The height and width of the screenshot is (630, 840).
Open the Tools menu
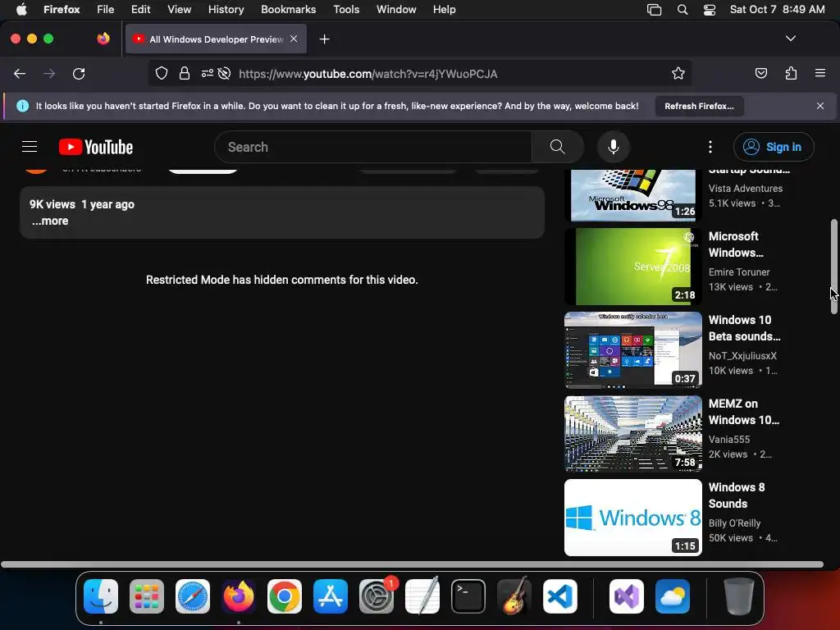(x=346, y=9)
